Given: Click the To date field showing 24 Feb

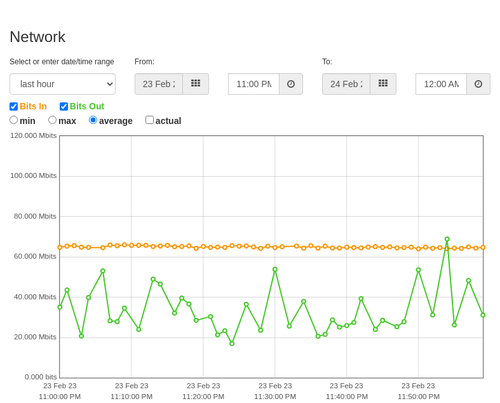Looking at the screenshot, I should [346, 84].
